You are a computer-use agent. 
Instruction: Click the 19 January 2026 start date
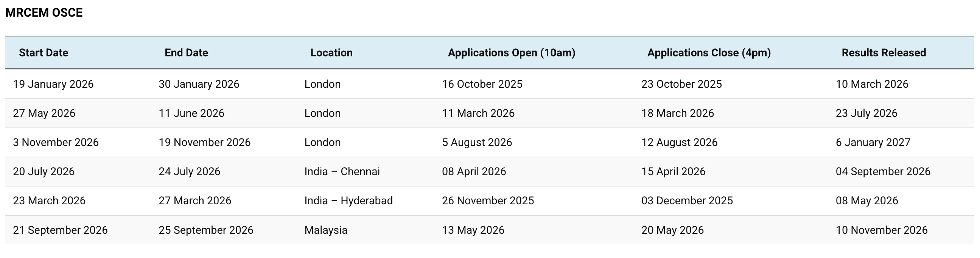53,84
